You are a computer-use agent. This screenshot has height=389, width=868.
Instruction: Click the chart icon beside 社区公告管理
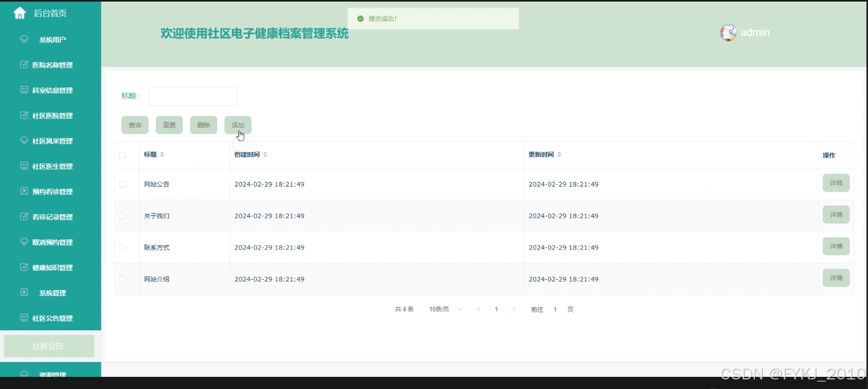coord(24,318)
